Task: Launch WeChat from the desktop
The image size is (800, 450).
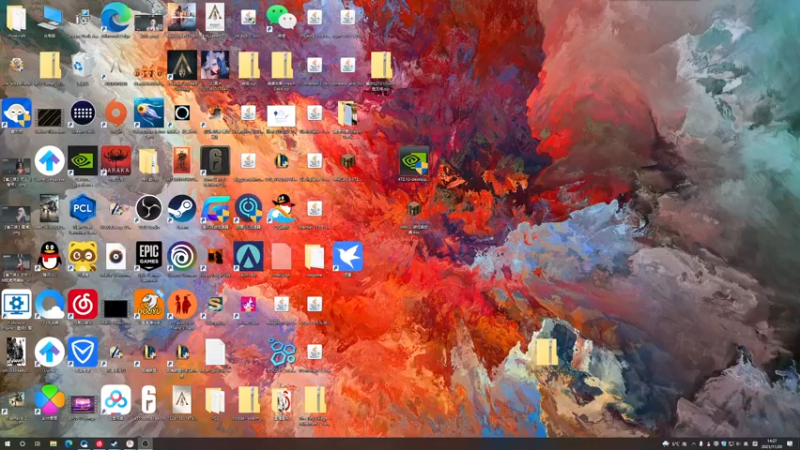Action: pyautogui.click(x=281, y=16)
